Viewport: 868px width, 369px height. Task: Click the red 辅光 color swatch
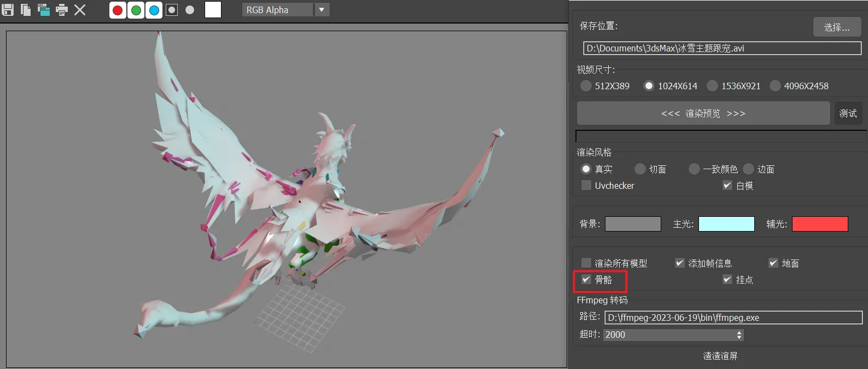pos(820,224)
